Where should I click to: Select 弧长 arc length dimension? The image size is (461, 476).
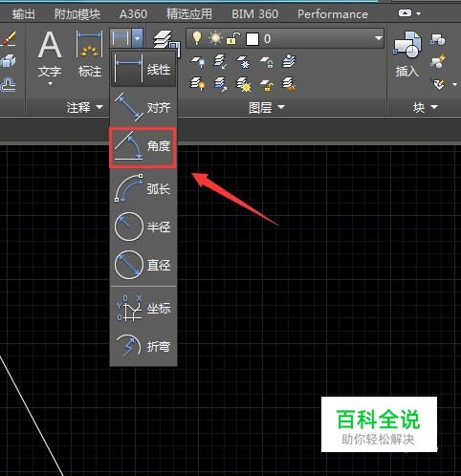(143, 189)
